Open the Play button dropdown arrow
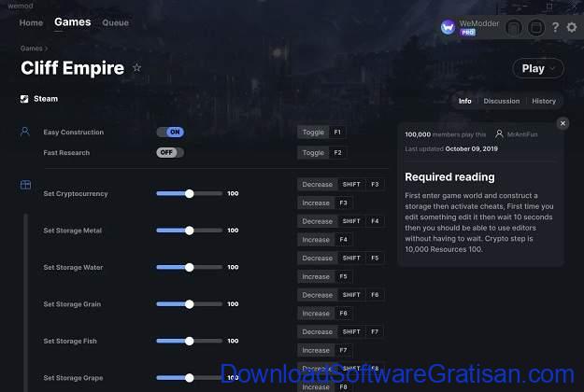584x392 pixels. click(553, 68)
